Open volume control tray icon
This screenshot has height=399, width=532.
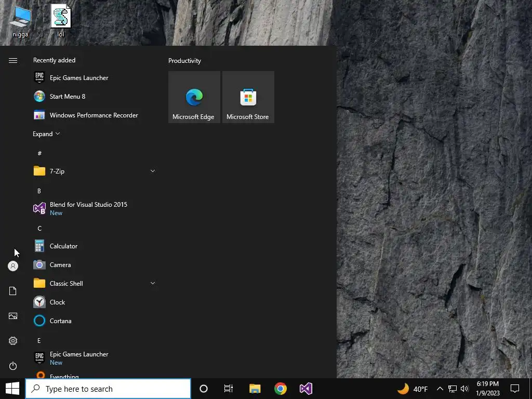tap(464, 389)
